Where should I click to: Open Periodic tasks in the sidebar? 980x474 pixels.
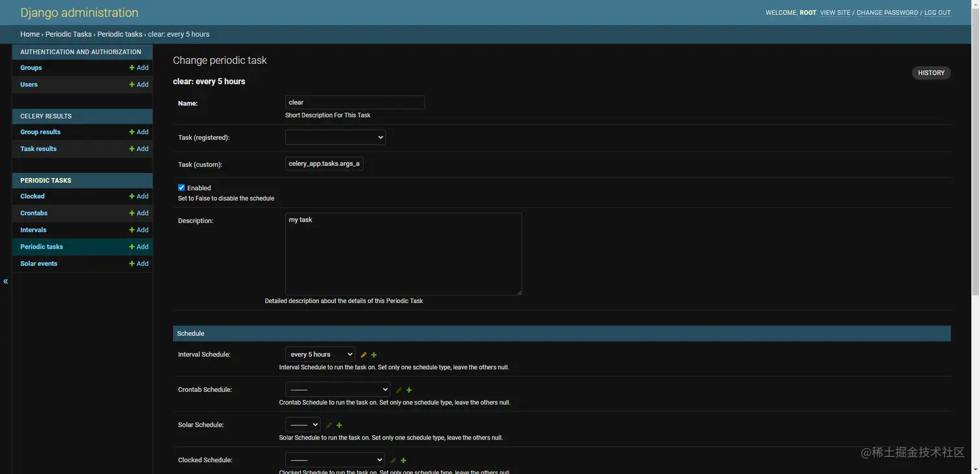[41, 247]
